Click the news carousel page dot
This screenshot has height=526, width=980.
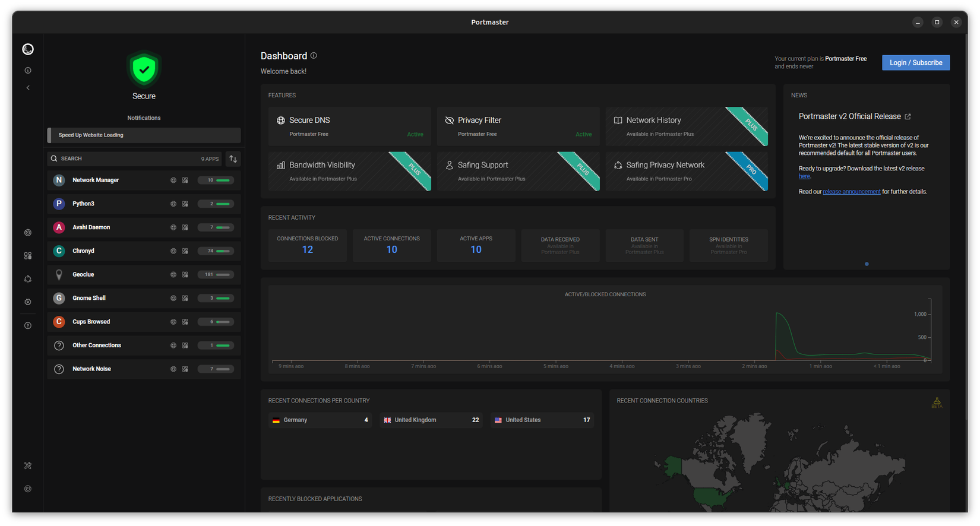click(867, 264)
